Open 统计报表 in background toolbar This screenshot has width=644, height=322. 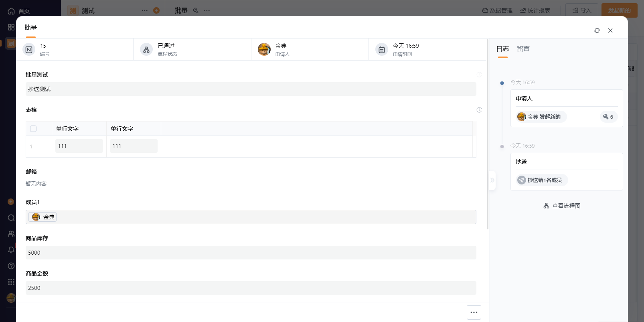[535, 10]
